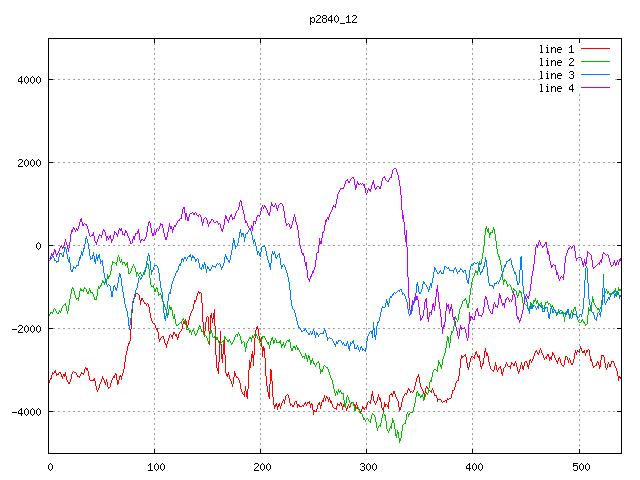The height and width of the screenshot is (480, 640).
Task: Click the x-axis label 100
Action: click(x=156, y=467)
